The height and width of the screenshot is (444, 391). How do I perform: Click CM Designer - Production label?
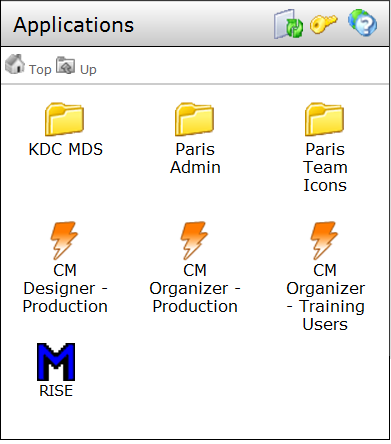point(65,288)
